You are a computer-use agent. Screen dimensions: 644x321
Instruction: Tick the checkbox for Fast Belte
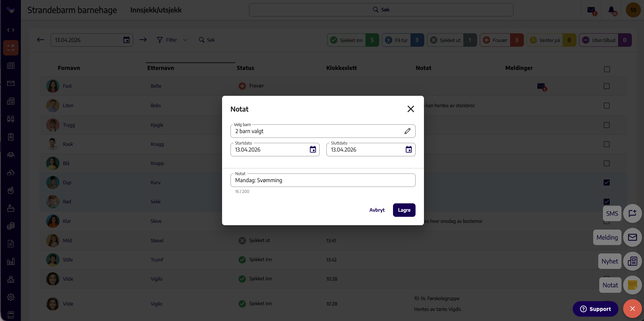(607, 86)
